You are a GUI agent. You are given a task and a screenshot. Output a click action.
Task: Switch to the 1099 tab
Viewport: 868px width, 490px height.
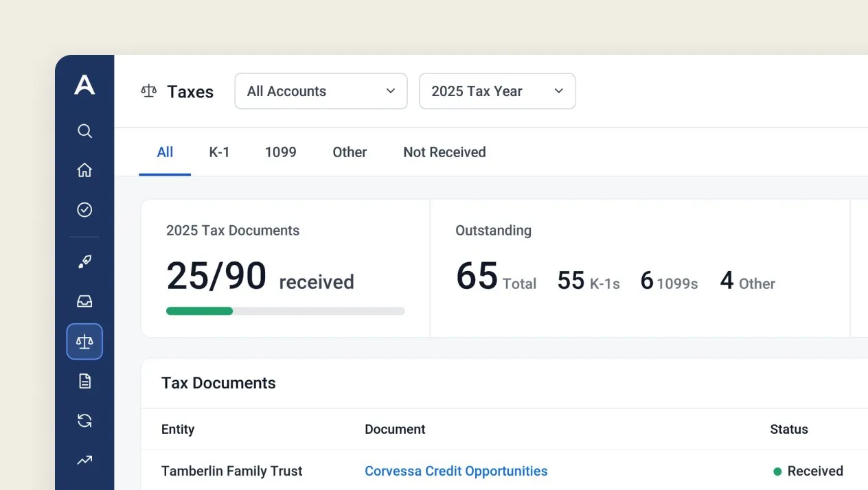(281, 152)
